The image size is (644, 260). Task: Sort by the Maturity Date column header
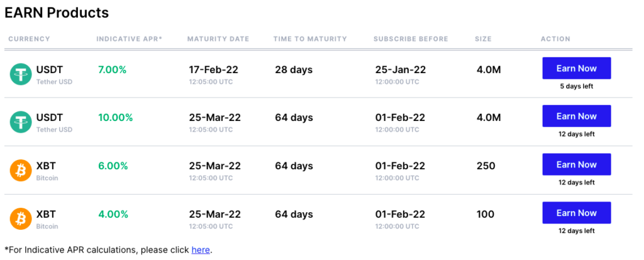218,39
